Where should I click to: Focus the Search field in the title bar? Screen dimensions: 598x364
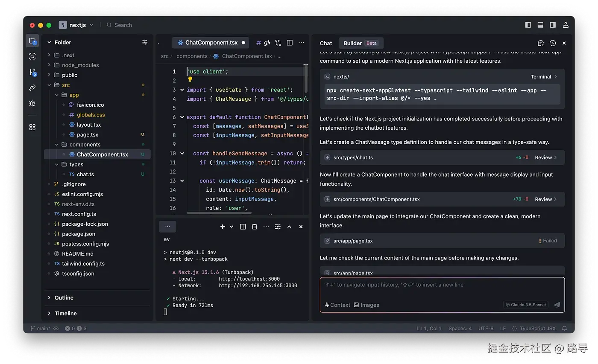(x=120, y=25)
